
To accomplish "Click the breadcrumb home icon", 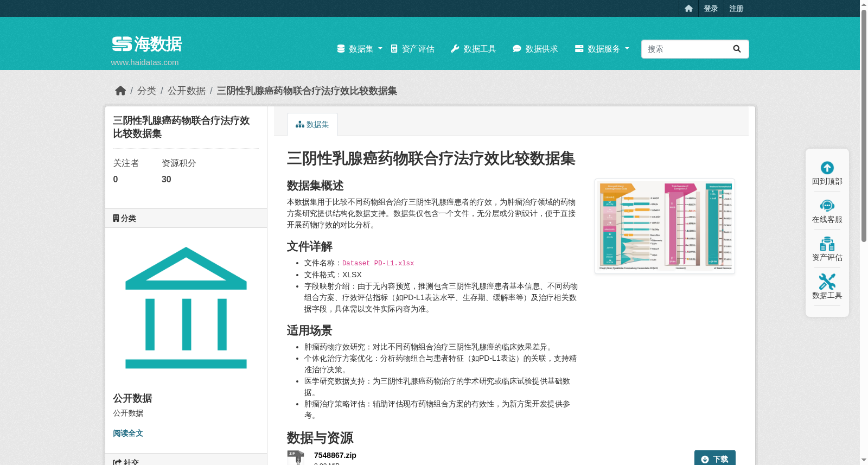I will [120, 91].
